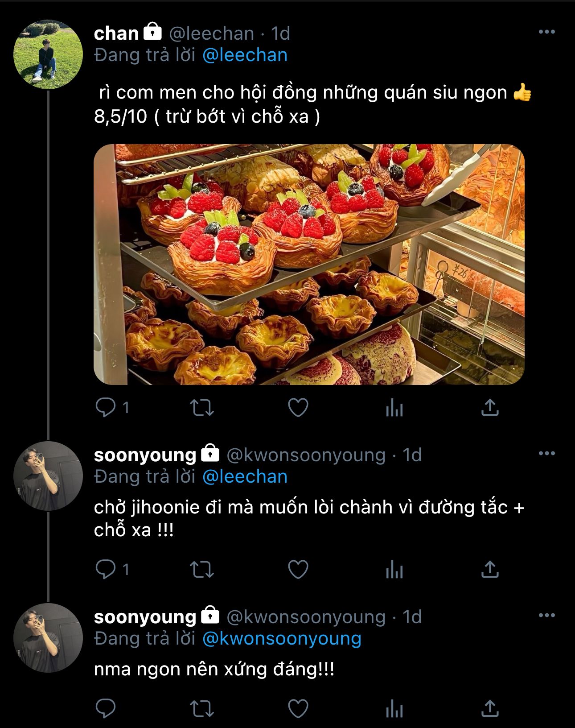Open more options on chan's tweet
The image size is (575, 728).
546,32
